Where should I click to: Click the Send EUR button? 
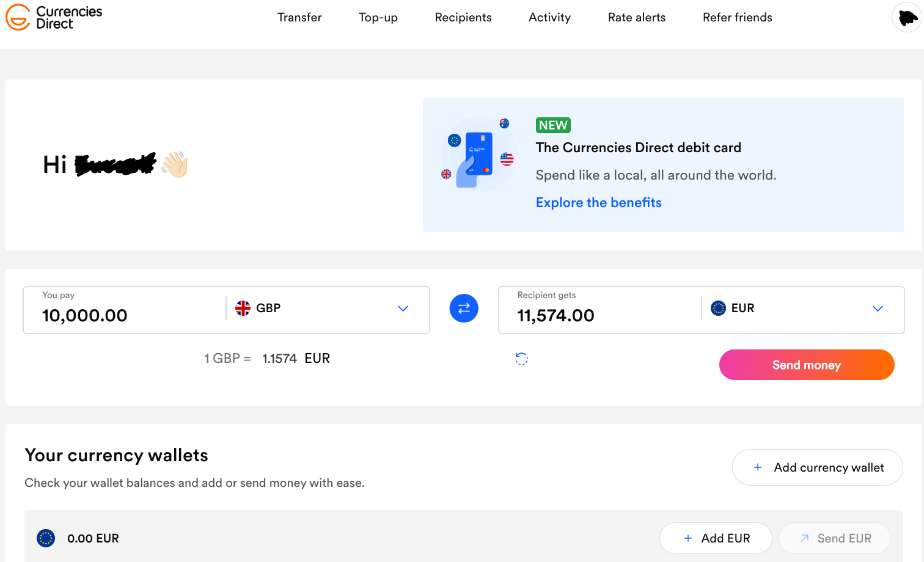[x=835, y=538]
